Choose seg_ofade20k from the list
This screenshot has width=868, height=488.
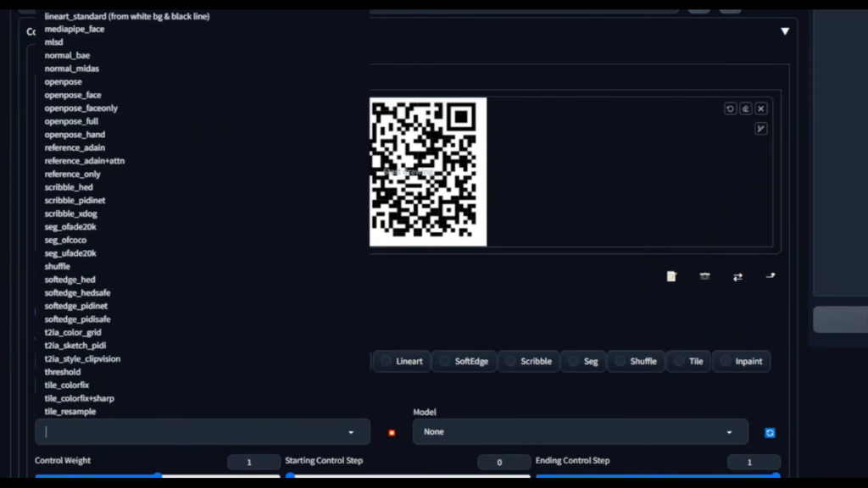pyautogui.click(x=70, y=227)
